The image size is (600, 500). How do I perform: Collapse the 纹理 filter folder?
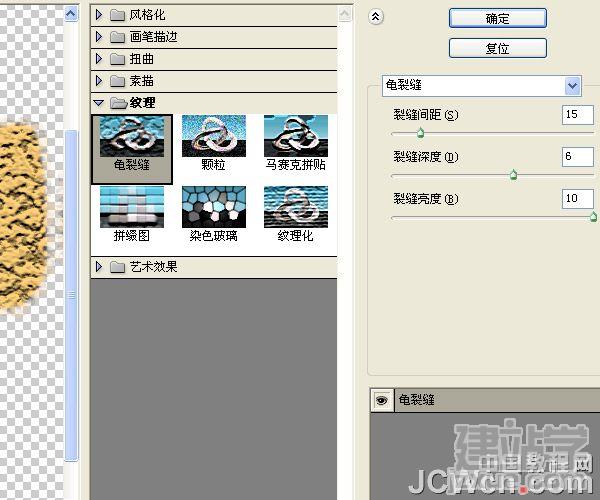(x=98, y=103)
